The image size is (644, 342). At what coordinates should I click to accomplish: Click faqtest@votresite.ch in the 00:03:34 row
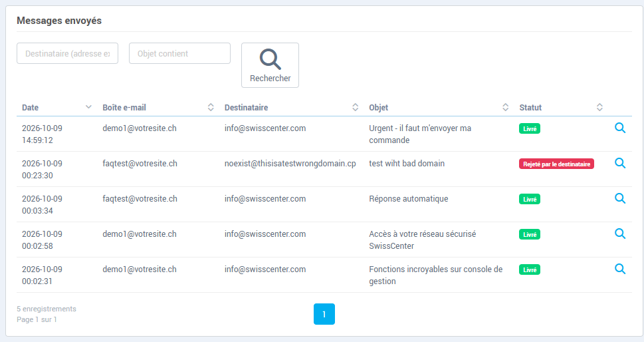(x=140, y=199)
